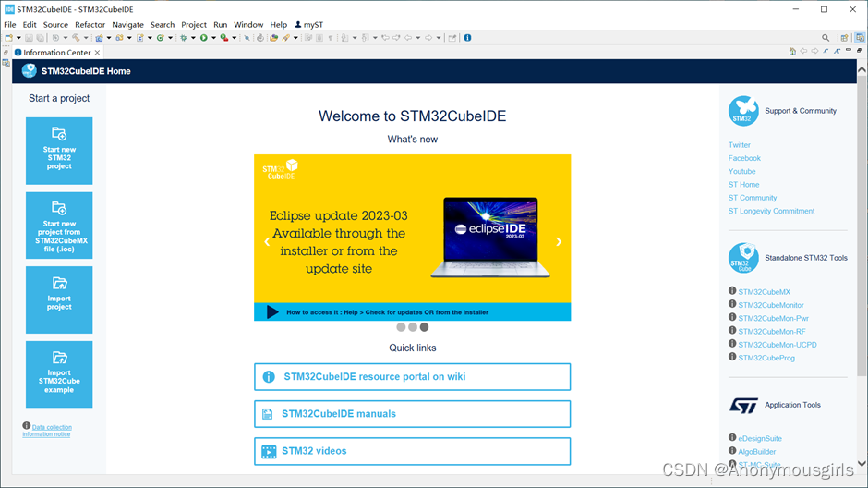Open the Navigate menu
The image size is (868, 488).
tap(127, 24)
